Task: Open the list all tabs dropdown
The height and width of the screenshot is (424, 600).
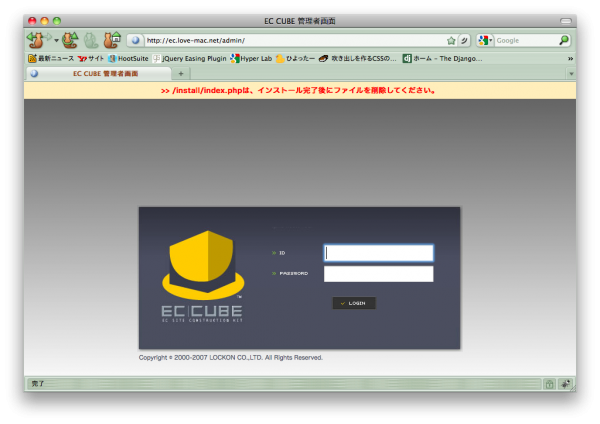Action: [x=571, y=73]
